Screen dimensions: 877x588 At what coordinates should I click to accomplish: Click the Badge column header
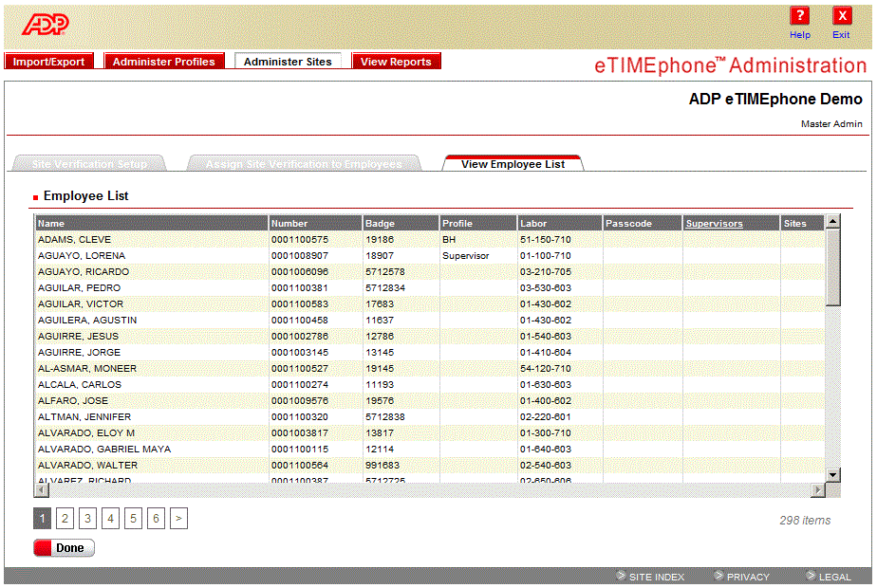[401, 223]
